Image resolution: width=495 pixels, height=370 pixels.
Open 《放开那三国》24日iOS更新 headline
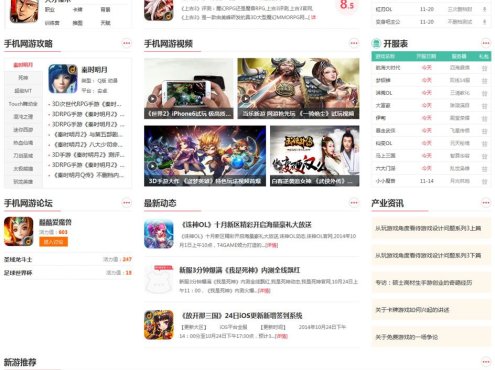click(241, 315)
